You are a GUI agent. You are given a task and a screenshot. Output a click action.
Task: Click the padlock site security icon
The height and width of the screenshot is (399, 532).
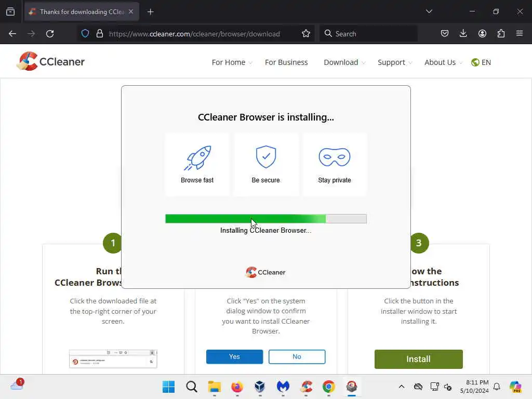[99, 33]
